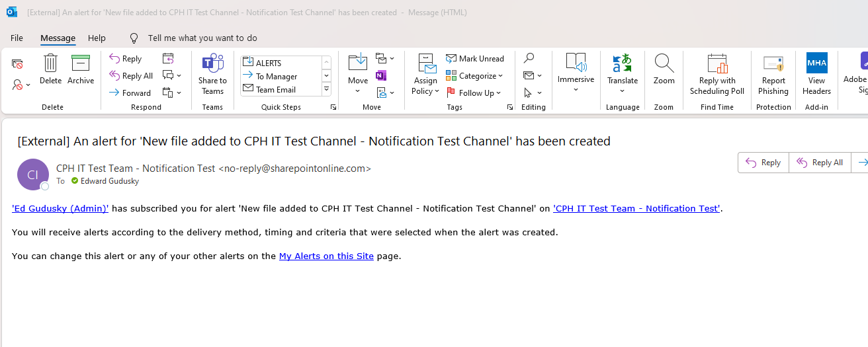This screenshot has height=347, width=868.
Task: Click Reply All button in message header
Action: (820, 163)
